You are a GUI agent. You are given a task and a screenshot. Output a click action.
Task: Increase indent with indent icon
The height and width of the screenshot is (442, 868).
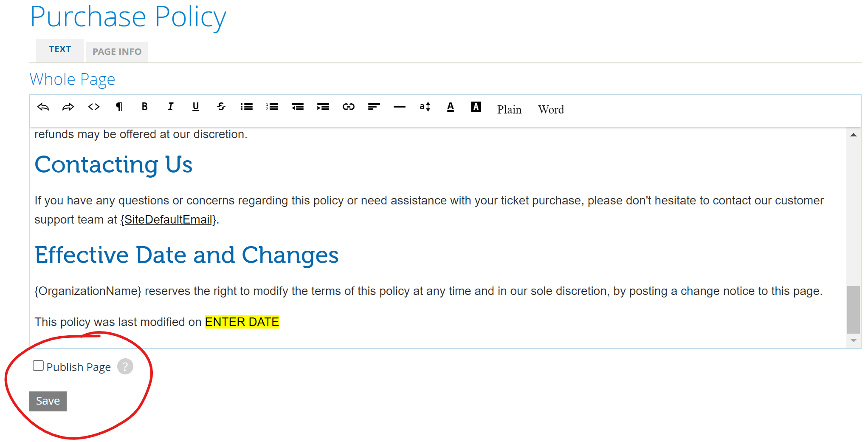pos(323,107)
